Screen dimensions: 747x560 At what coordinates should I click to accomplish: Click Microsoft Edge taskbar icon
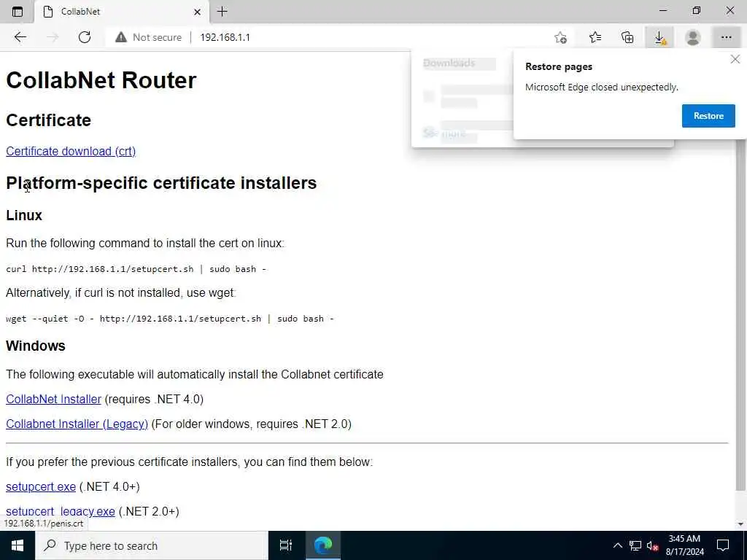(x=323, y=545)
